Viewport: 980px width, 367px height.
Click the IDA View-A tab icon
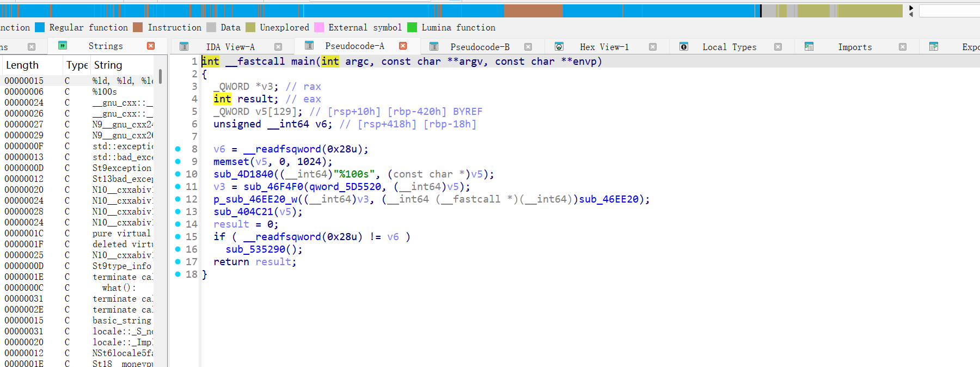point(184,46)
